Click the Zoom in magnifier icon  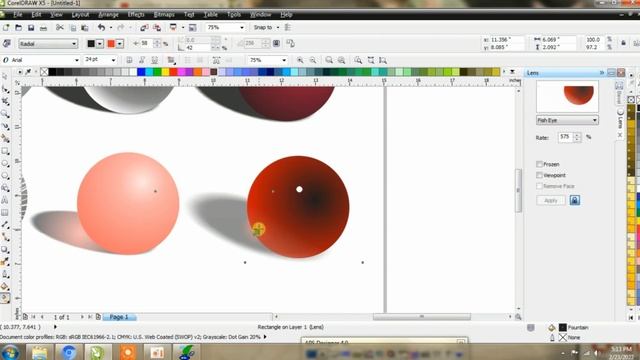300,60
